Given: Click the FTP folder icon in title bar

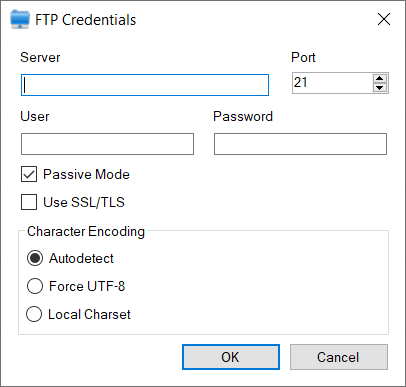Looking at the screenshot, I should (20, 19).
